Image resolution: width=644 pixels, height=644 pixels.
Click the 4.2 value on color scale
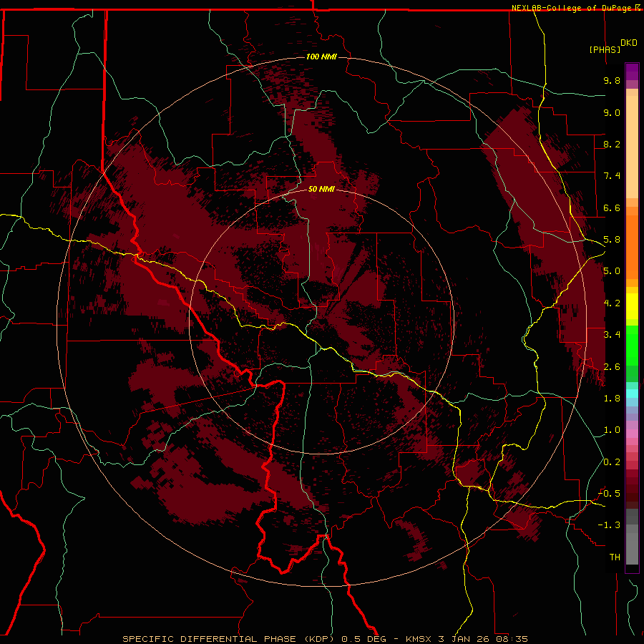612,303
